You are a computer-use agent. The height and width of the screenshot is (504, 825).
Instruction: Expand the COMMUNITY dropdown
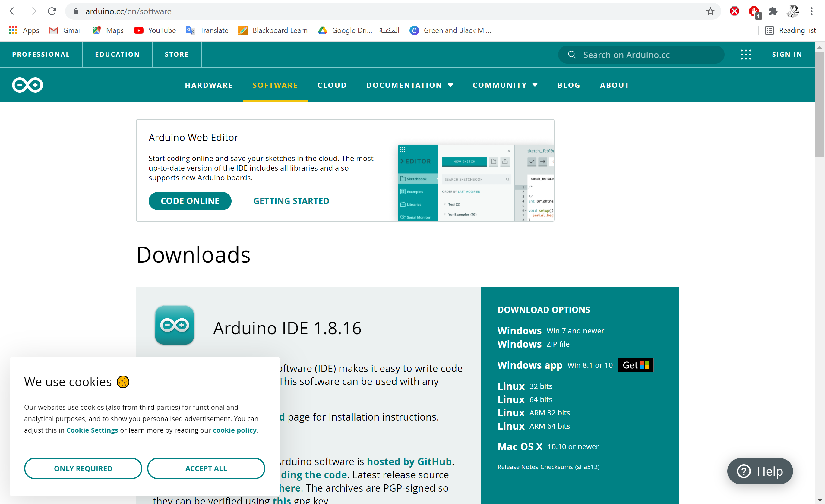(505, 85)
